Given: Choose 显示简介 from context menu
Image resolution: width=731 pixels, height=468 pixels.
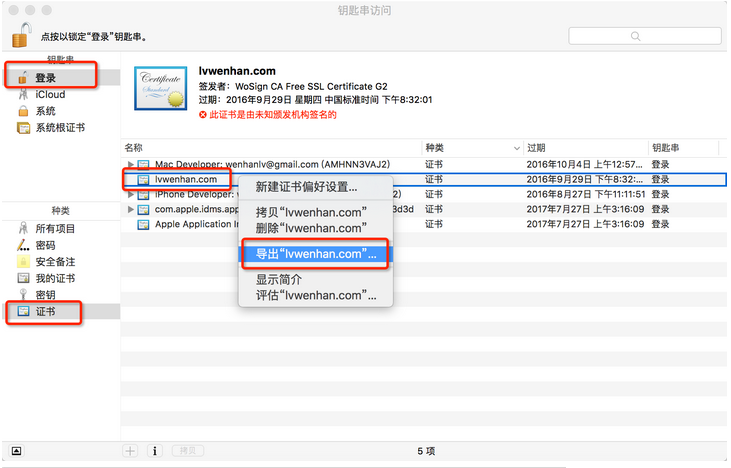Looking at the screenshot, I should click(x=316, y=280).
